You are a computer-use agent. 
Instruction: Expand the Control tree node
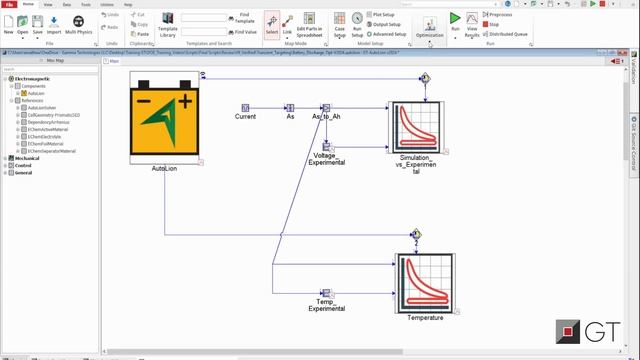click(5, 166)
